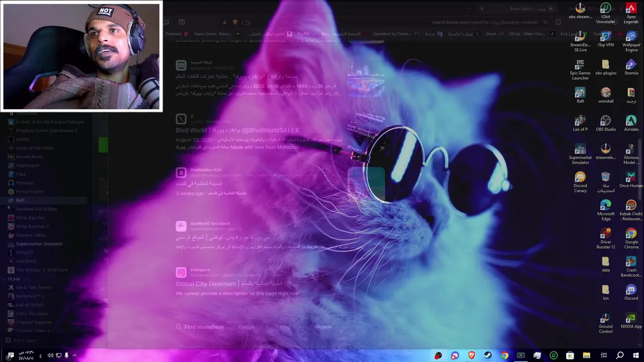Image resolution: width=644 pixels, height=362 pixels.
Task: Open the volume speaker tray icon
Action: 50,355
